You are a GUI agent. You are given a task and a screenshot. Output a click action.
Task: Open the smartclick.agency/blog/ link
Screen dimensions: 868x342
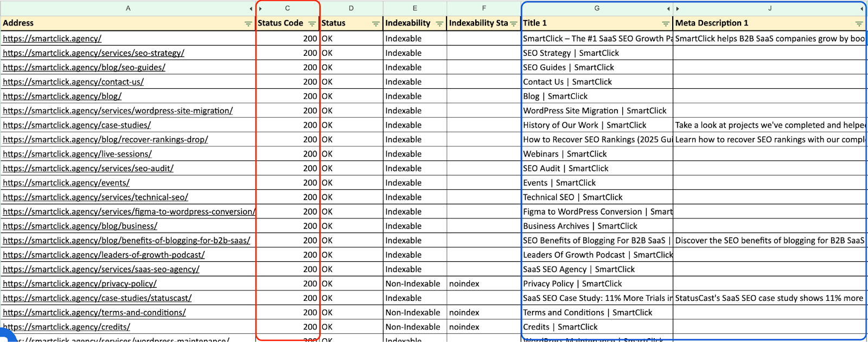pos(62,96)
